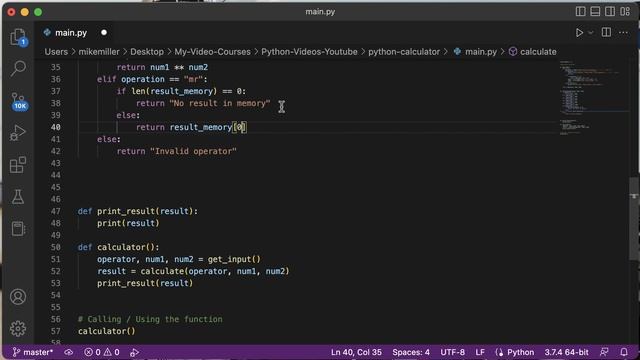Open Source Control view with 10K badge
This screenshot has height=360, width=640.
click(19, 101)
